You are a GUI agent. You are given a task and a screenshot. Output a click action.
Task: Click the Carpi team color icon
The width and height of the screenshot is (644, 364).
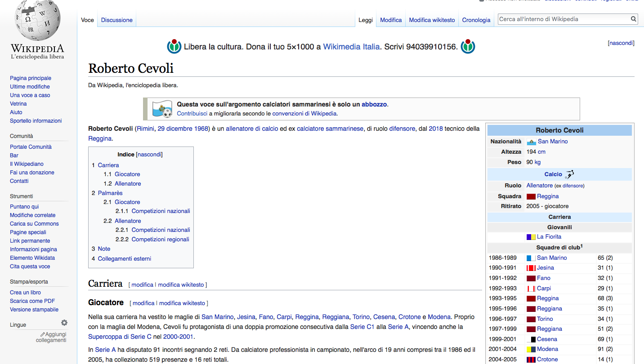tap(531, 289)
